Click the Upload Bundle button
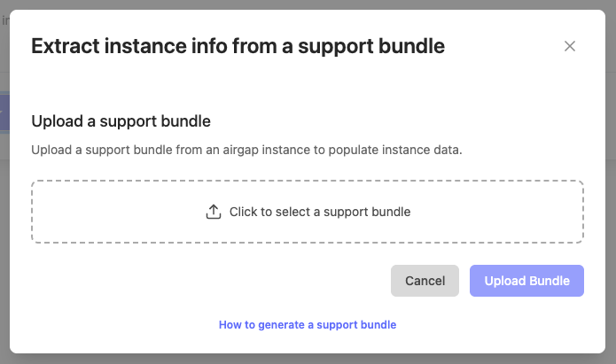This screenshot has width=616, height=364. (526, 281)
